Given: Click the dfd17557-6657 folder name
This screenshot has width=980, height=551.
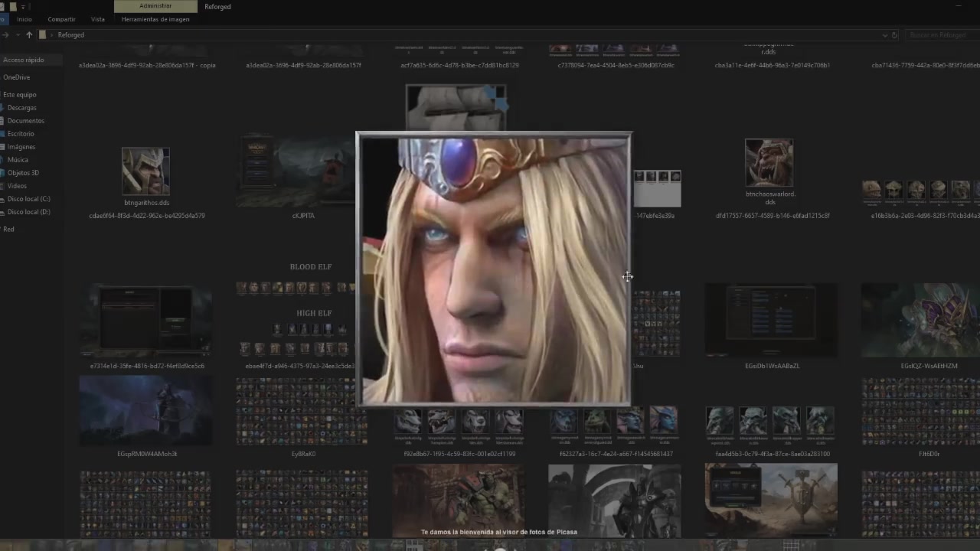Looking at the screenshot, I should point(771,216).
